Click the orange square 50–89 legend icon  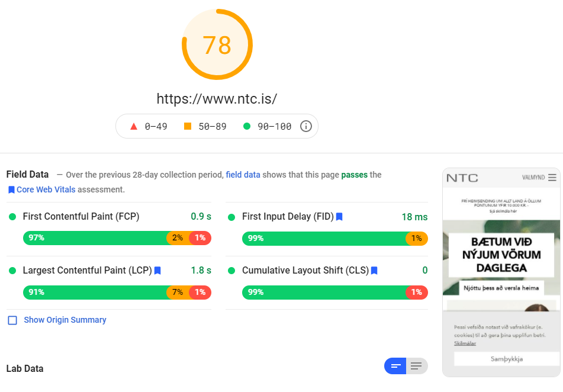tap(188, 126)
